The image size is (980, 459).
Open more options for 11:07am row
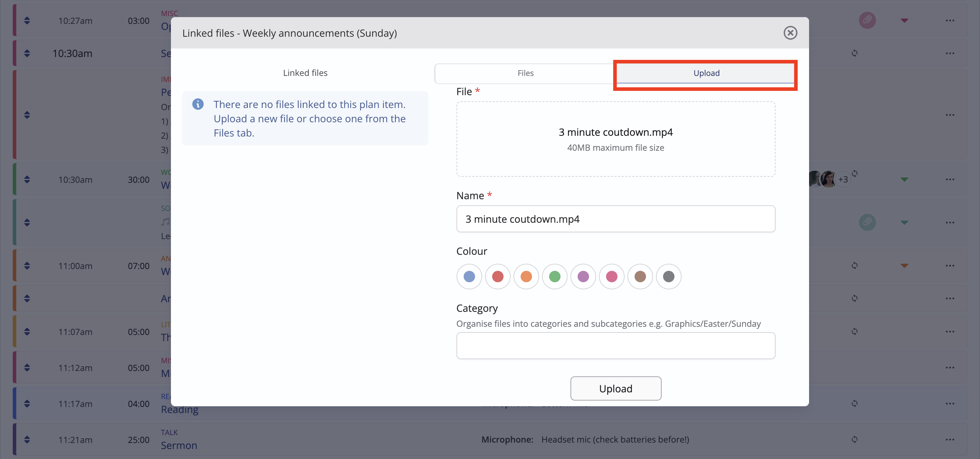click(x=950, y=331)
